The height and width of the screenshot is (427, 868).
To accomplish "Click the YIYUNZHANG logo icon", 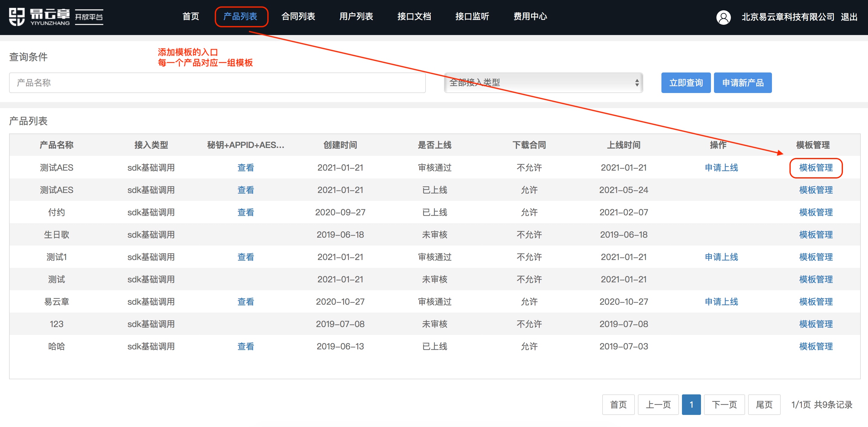I will pyautogui.click(x=17, y=17).
